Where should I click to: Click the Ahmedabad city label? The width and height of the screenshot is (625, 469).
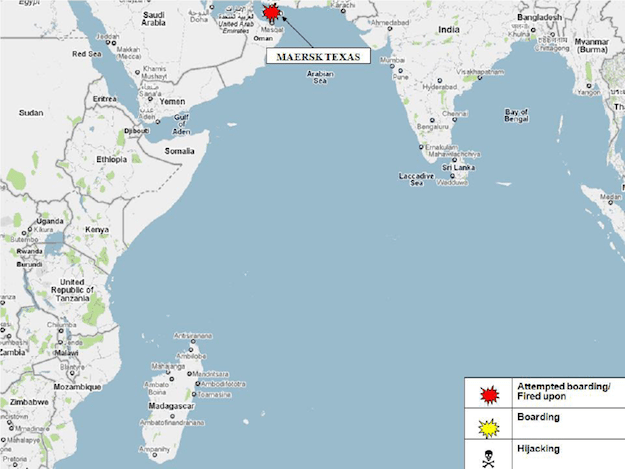[390, 23]
